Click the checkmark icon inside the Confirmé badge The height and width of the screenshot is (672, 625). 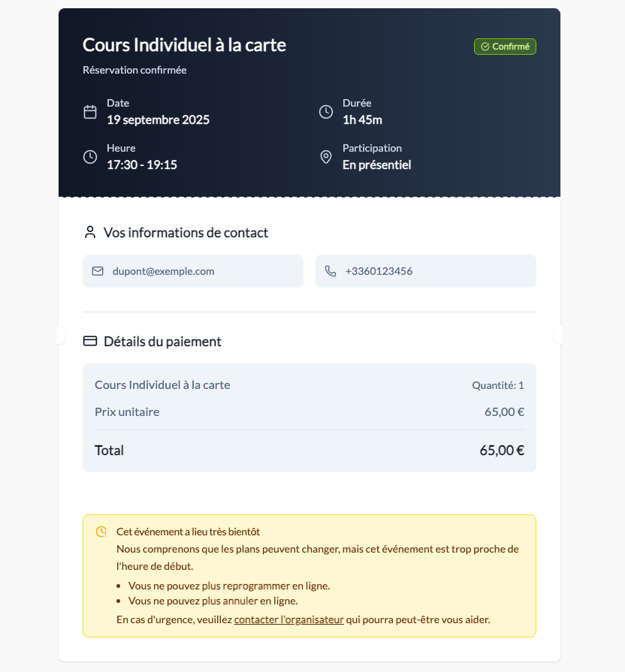pyautogui.click(x=484, y=46)
